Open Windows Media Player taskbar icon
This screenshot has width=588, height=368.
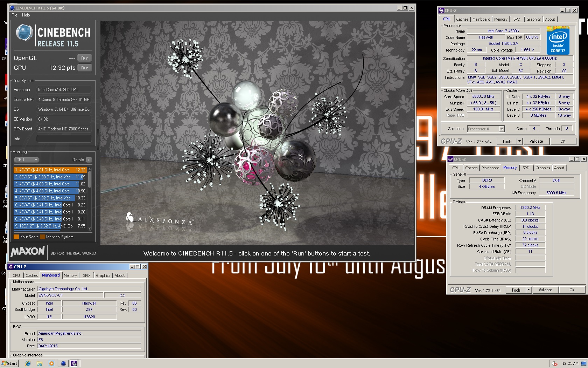point(51,363)
